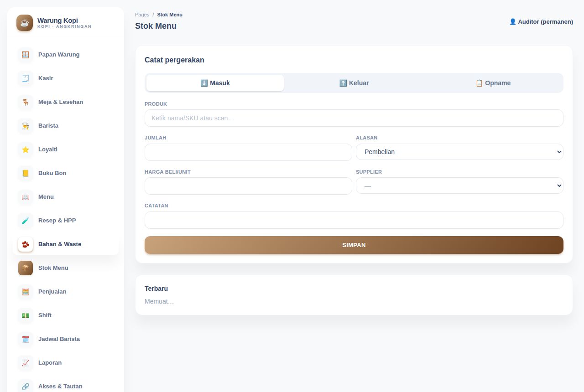Image resolution: width=584 pixels, height=392 pixels.
Task: Switch to the Opname tab
Action: point(493,83)
